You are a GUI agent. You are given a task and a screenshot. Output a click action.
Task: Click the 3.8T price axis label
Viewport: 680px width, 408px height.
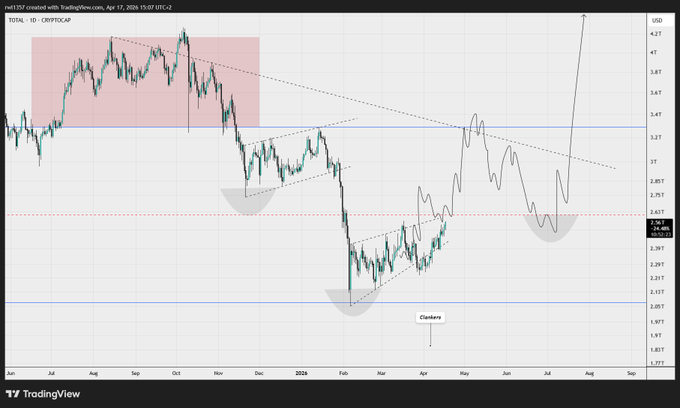[x=656, y=72]
